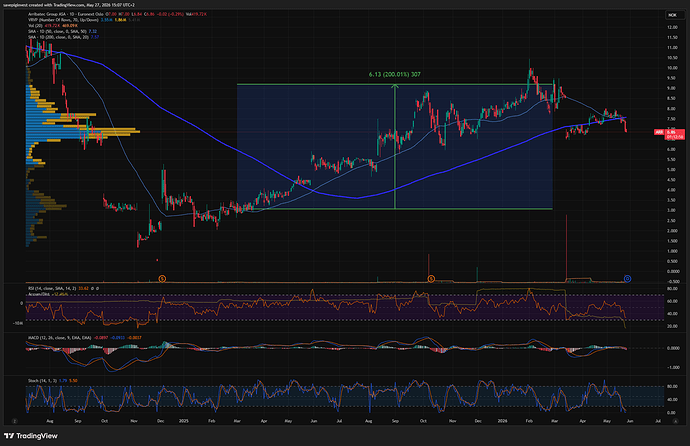Click the small icon at time axis right end
The height and width of the screenshot is (446, 690).
point(675,421)
